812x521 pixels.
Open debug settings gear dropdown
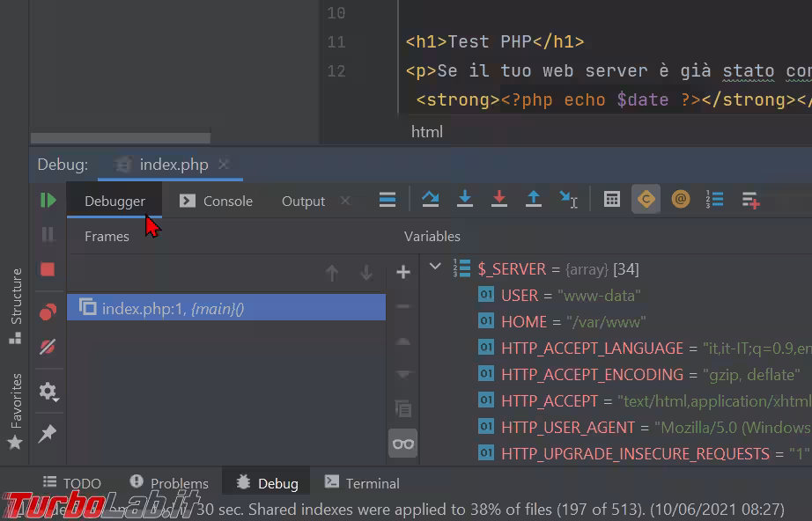pyautogui.click(x=48, y=392)
